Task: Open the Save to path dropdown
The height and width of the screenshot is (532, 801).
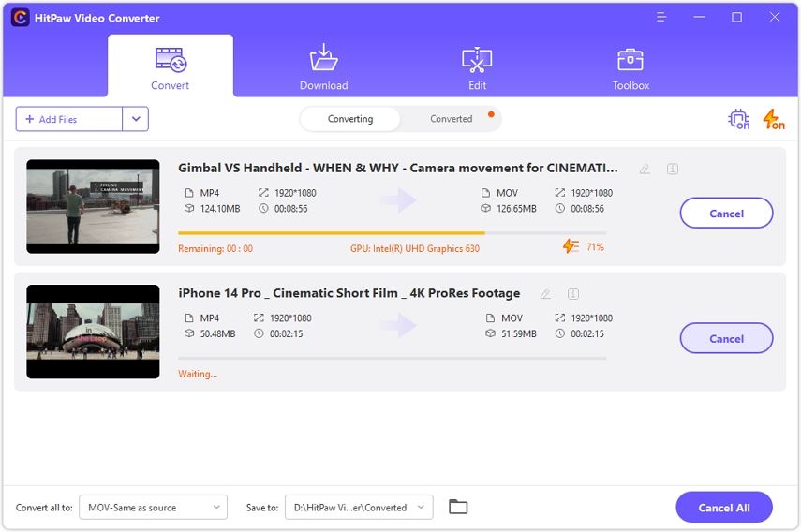Action: [359, 507]
